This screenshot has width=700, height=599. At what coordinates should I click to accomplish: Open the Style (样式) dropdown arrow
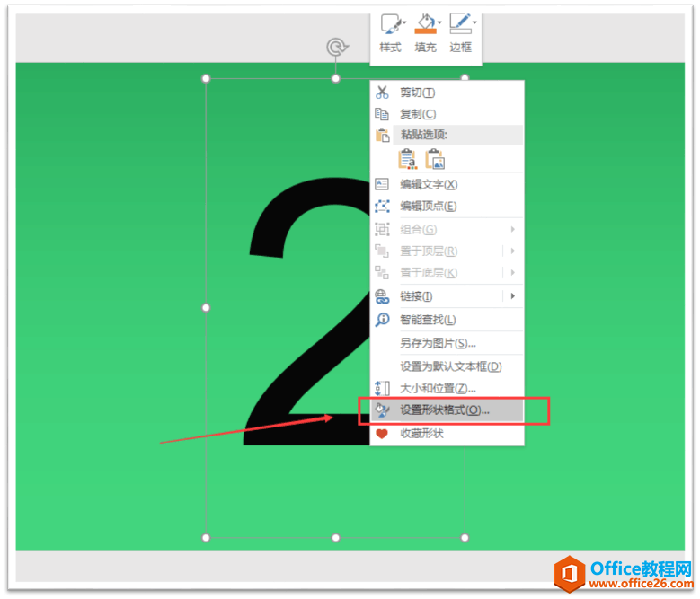404,22
